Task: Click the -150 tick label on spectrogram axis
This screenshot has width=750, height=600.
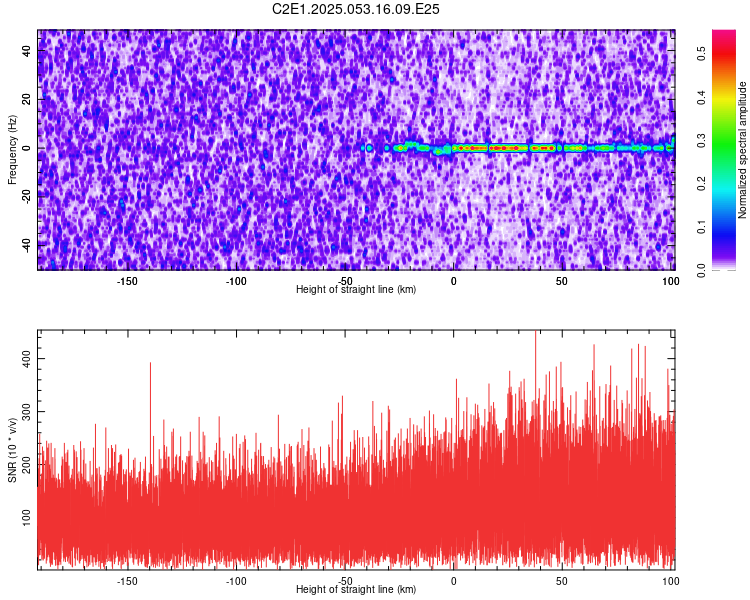Action: click(x=127, y=281)
